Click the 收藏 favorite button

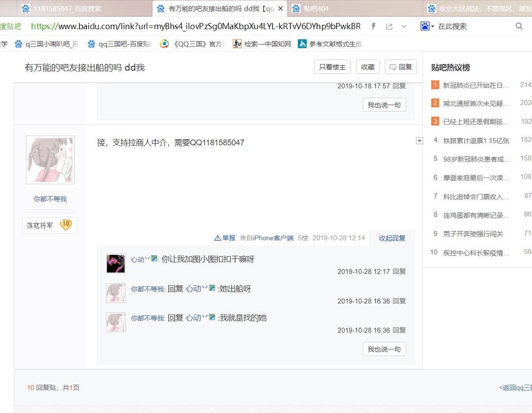pyautogui.click(x=368, y=67)
